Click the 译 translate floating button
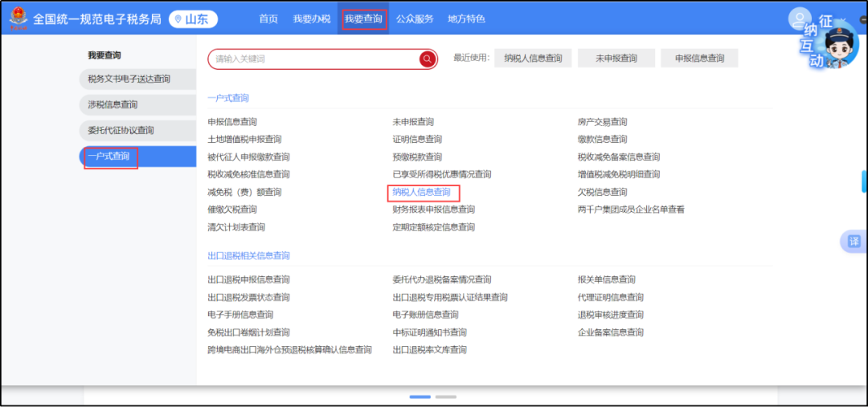 click(x=854, y=241)
